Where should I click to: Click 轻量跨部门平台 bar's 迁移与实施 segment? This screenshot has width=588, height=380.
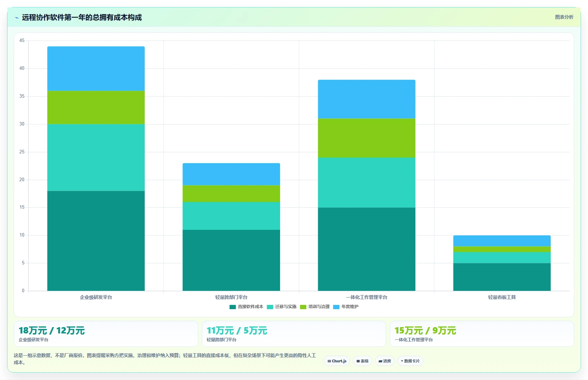click(231, 216)
